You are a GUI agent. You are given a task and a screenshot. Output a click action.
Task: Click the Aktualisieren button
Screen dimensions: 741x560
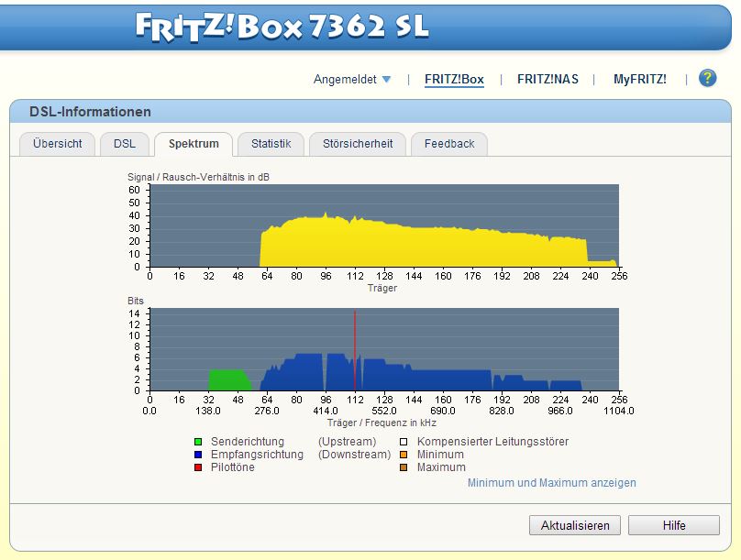coord(575,525)
